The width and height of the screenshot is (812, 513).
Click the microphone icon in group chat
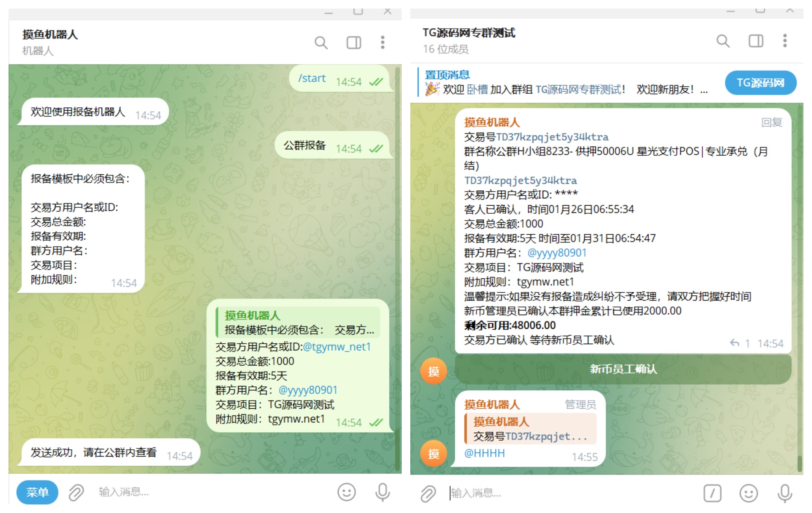[786, 493]
